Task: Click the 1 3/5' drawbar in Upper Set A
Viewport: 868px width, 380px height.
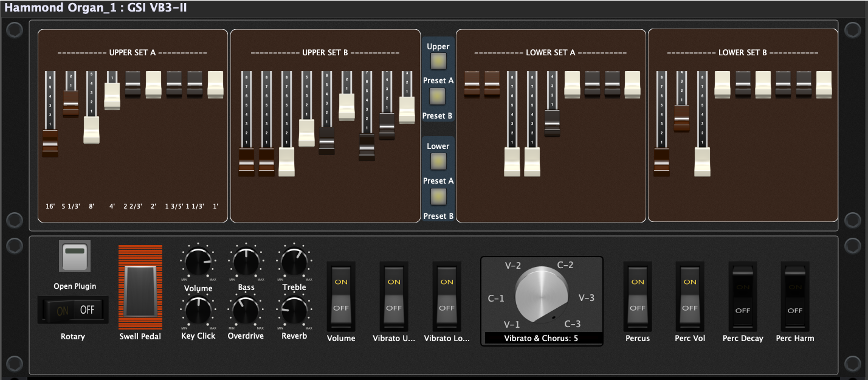Action: point(174,85)
